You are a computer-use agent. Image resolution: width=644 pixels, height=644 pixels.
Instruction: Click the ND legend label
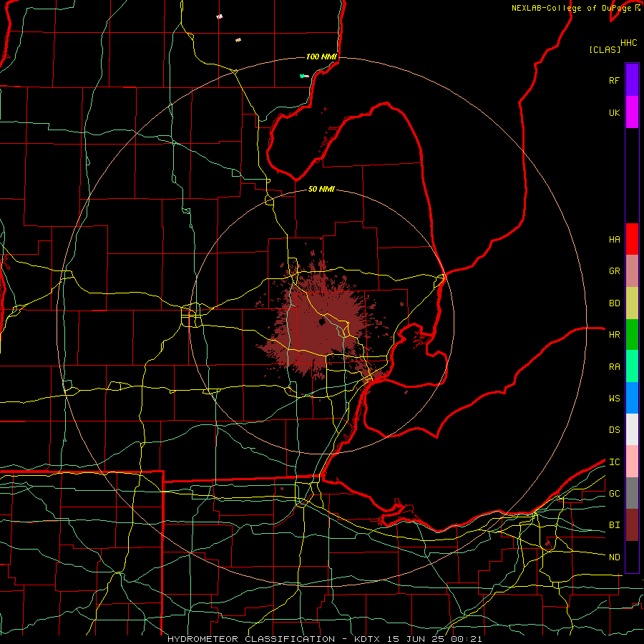click(614, 557)
